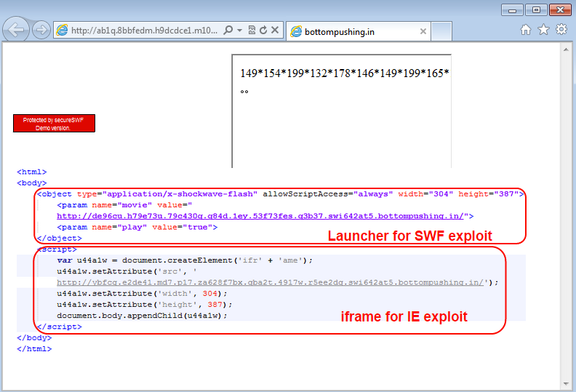Refresh the page
Image resolution: width=576 pixels, height=392 pixels.
(263, 30)
